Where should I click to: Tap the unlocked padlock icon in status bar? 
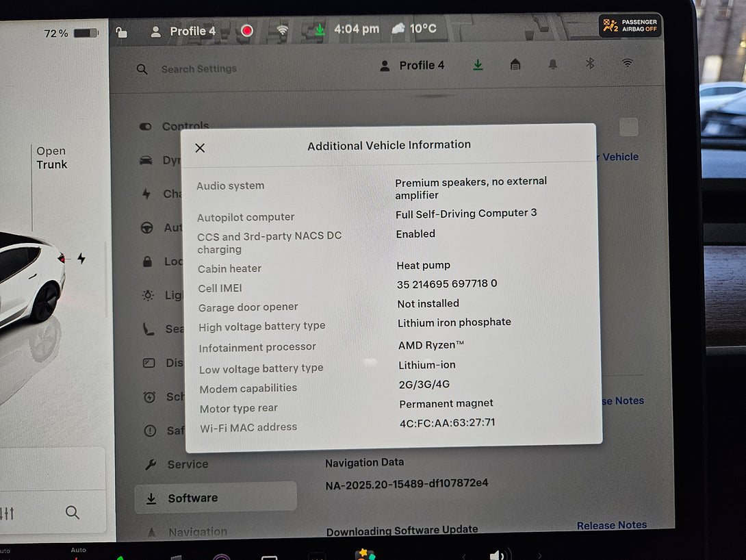pos(121,32)
